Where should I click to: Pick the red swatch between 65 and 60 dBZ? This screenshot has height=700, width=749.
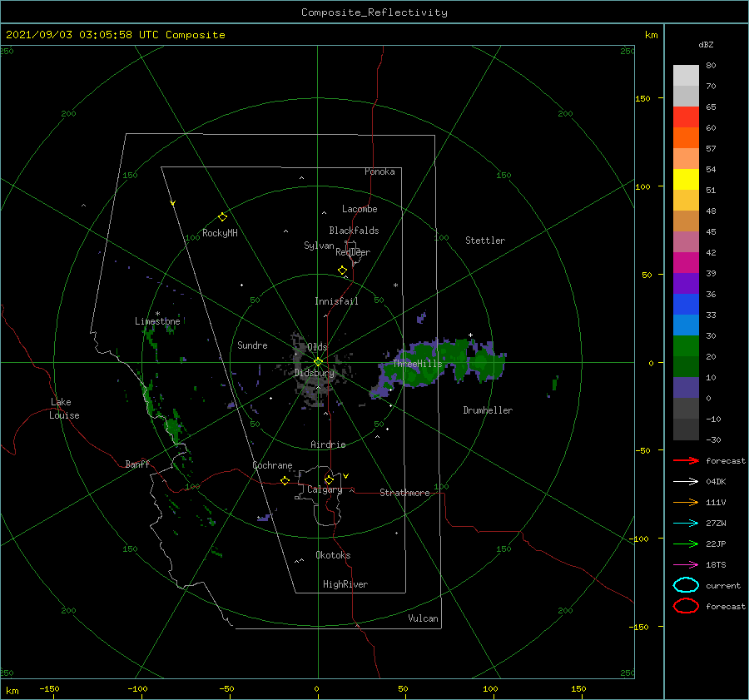(x=686, y=117)
